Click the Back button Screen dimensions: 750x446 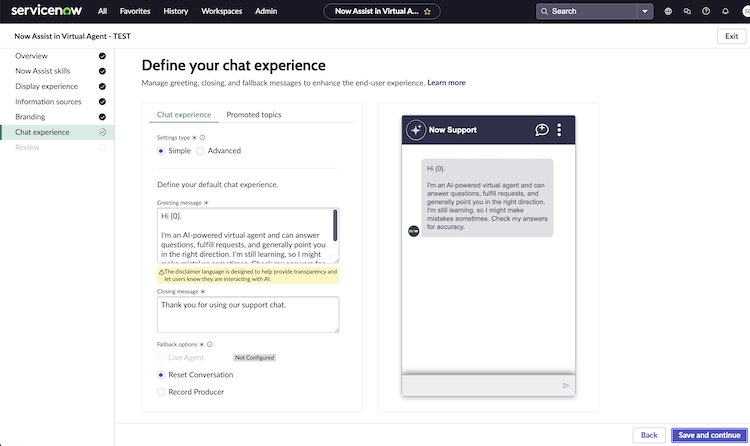[x=649, y=435]
